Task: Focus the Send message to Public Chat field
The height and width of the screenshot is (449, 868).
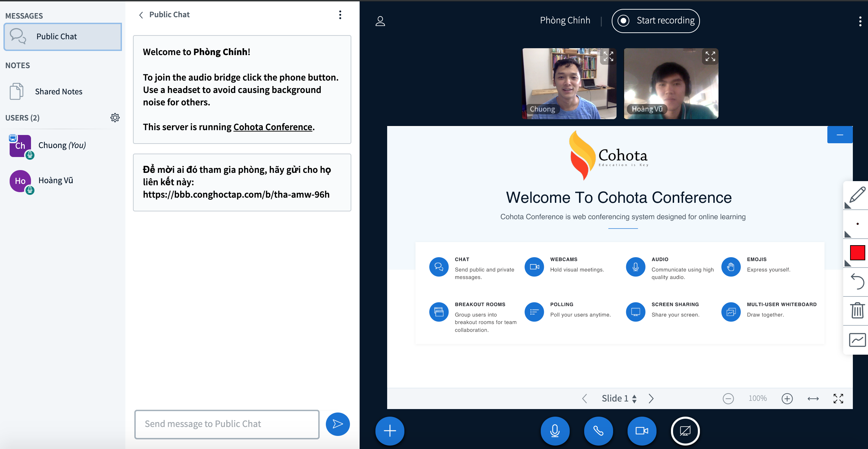Action: coord(227,424)
